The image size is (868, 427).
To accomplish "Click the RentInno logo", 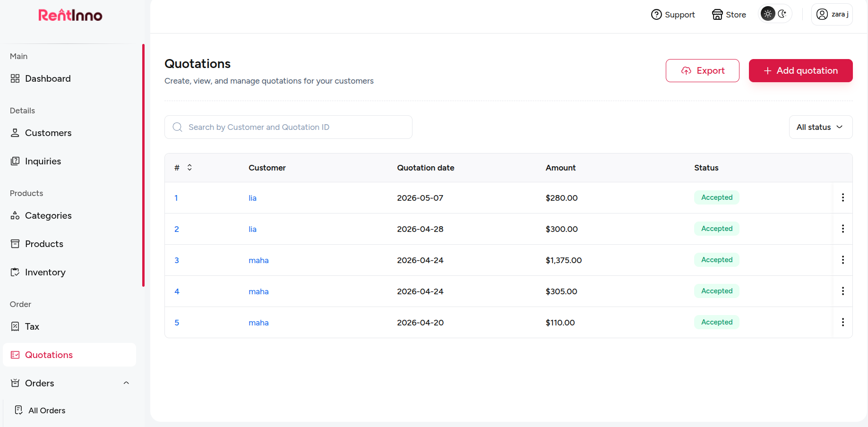I will click(70, 15).
